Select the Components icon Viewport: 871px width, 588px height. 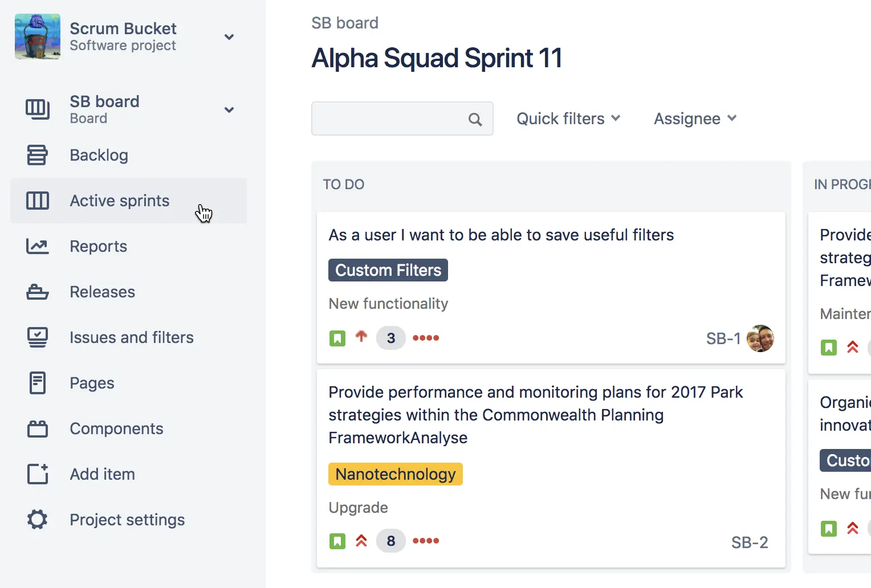pyautogui.click(x=37, y=428)
